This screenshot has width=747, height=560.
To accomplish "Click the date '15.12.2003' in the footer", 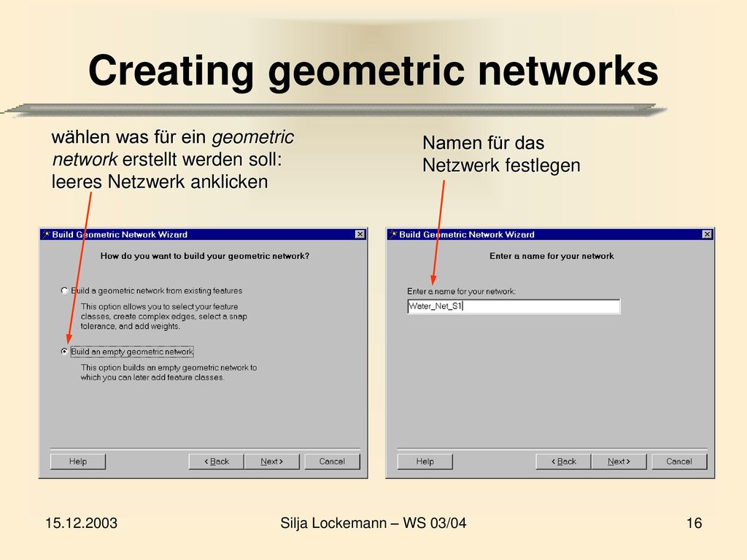I will click(81, 523).
